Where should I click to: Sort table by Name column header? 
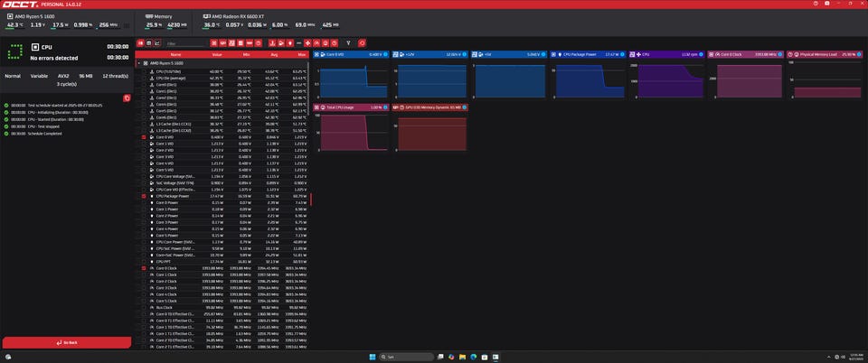point(175,55)
